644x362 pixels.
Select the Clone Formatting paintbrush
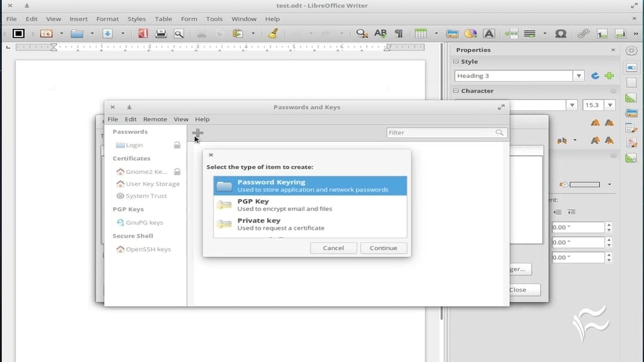273,34
